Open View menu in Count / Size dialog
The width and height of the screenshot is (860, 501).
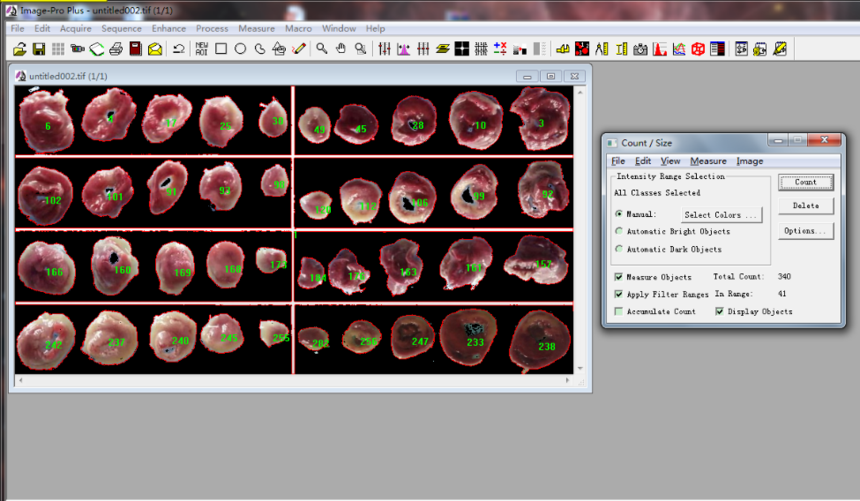point(670,161)
